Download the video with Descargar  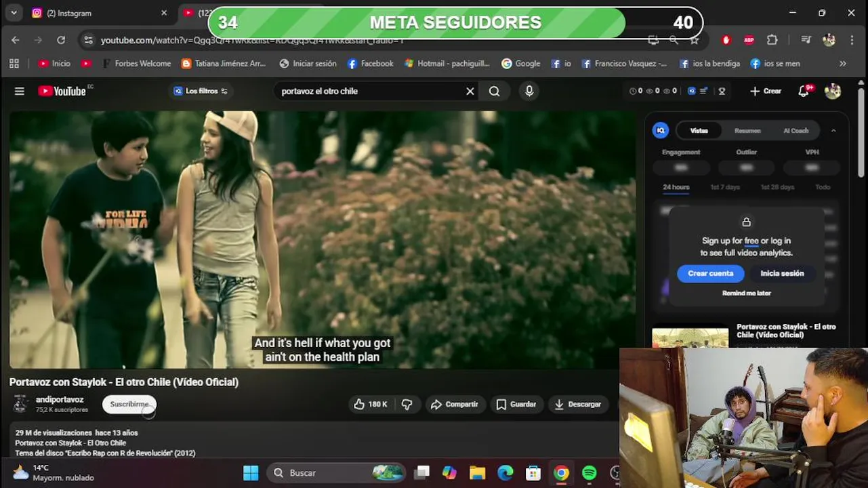point(578,404)
